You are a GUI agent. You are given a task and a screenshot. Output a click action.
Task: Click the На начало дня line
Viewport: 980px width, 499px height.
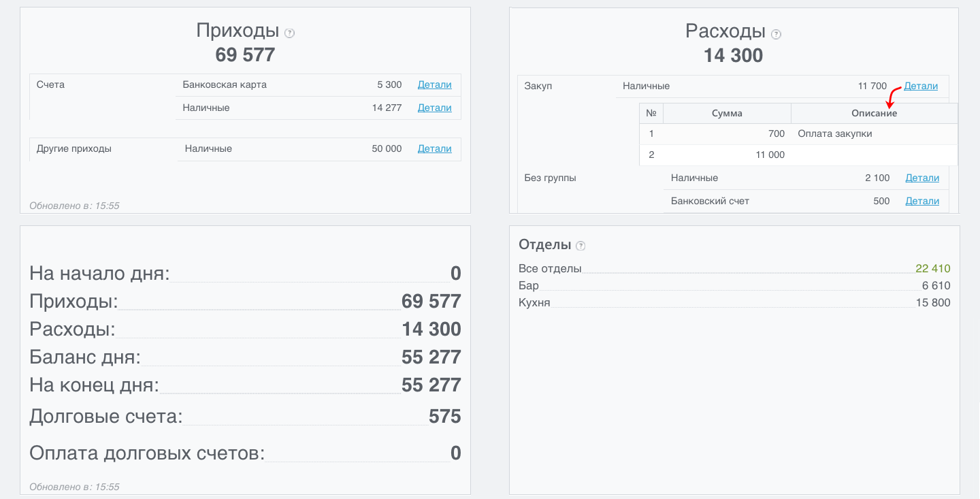click(x=245, y=274)
